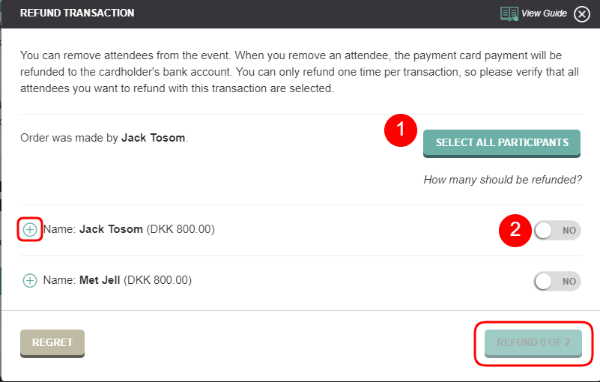Close the Refund Transaction dialog
Screen dimensions: 600x382
pyautogui.click(x=582, y=14)
